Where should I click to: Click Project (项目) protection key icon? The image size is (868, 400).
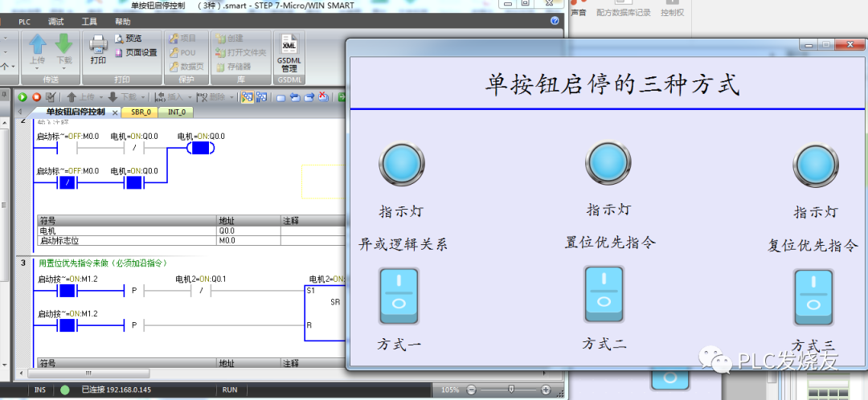click(x=174, y=39)
